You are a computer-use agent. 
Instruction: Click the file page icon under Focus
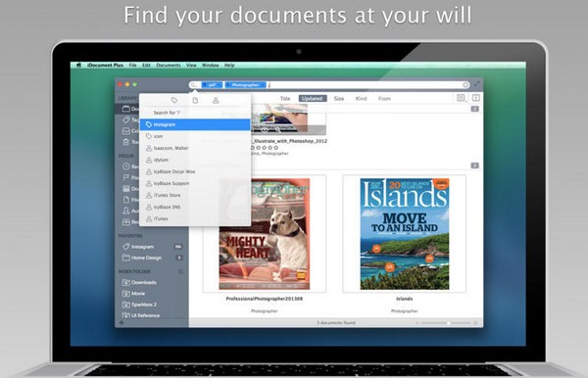click(x=126, y=200)
